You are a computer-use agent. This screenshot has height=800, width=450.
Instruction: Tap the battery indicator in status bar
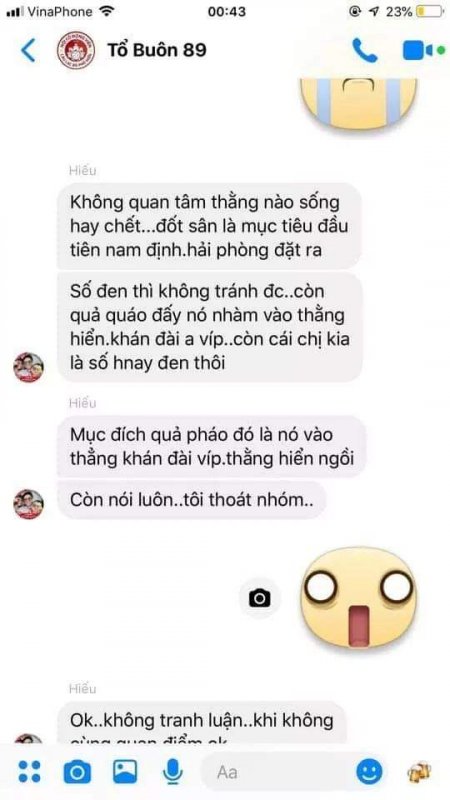click(430, 11)
